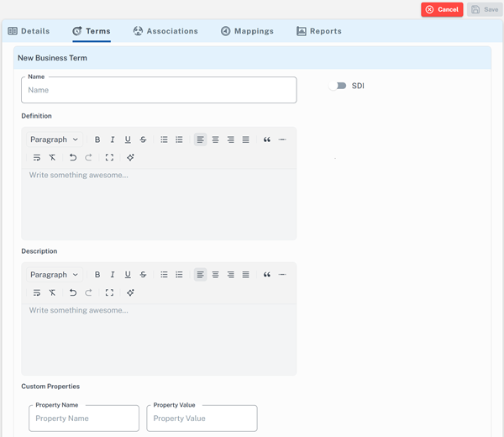Expand Paragraph style dropdown in Description editor
Viewport: 504px width, 437px height.
point(54,275)
